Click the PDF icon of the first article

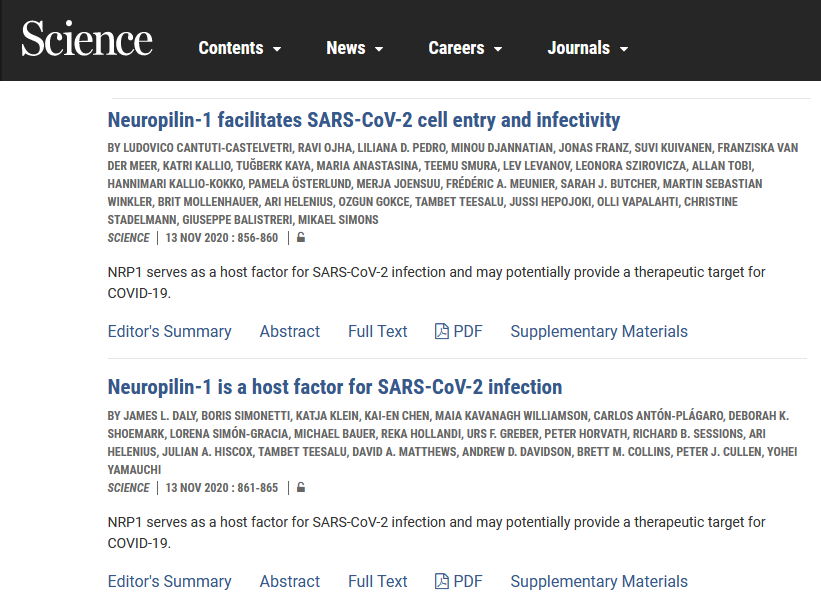click(441, 331)
